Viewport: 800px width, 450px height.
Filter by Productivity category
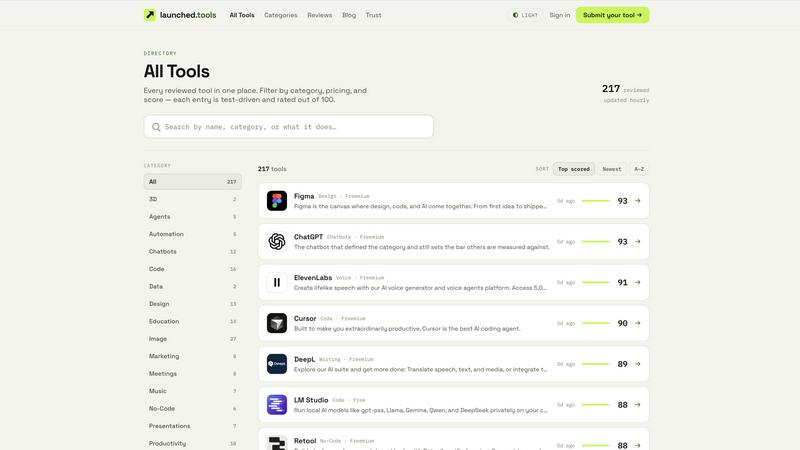tap(192, 443)
